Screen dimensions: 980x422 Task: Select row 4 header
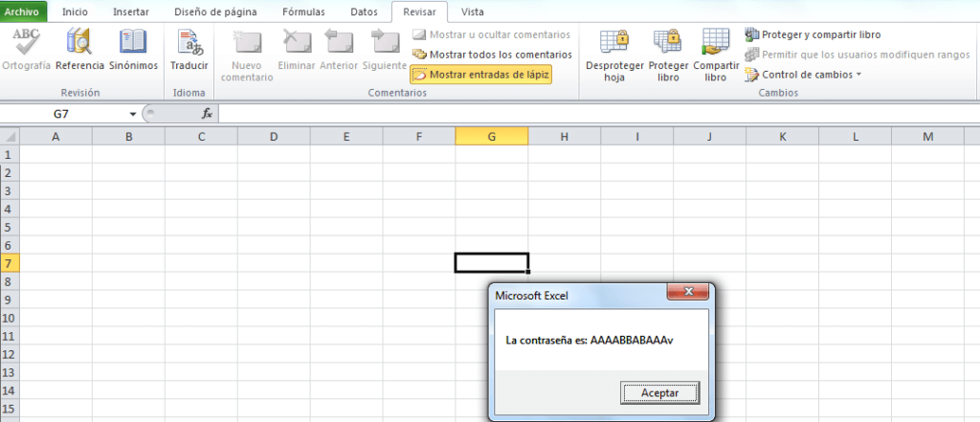(x=10, y=209)
